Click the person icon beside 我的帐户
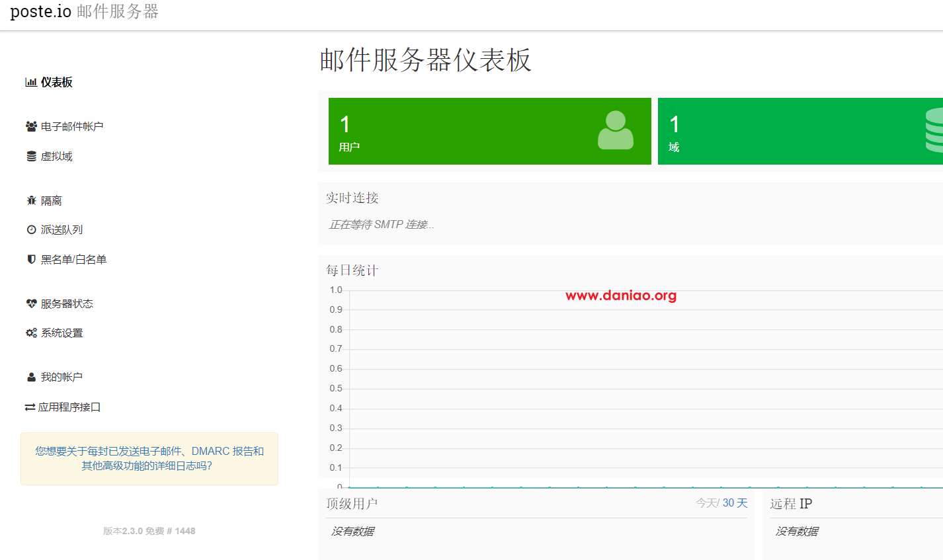943x560 pixels. (x=31, y=378)
